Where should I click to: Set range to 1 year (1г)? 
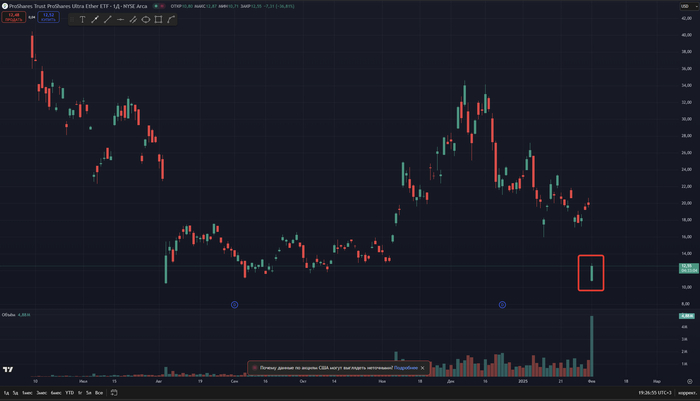coord(80,393)
